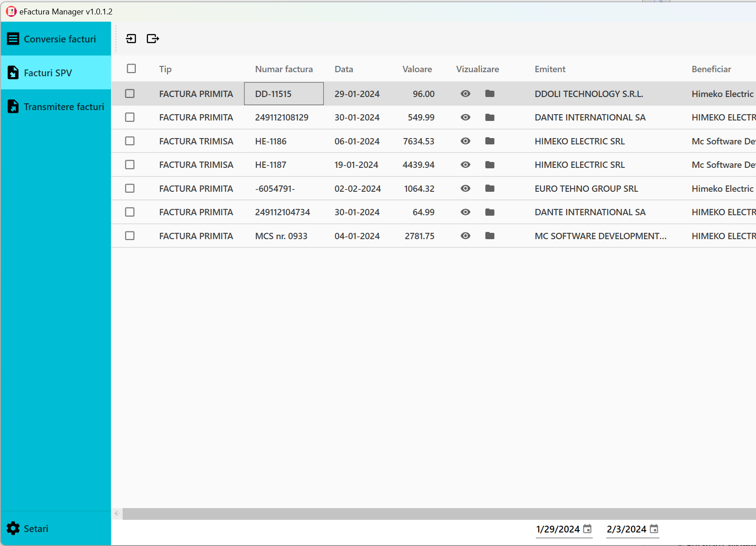Click the Transmitere facturi document icon
Viewport: 756px width, 546px height.
point(13,106)
